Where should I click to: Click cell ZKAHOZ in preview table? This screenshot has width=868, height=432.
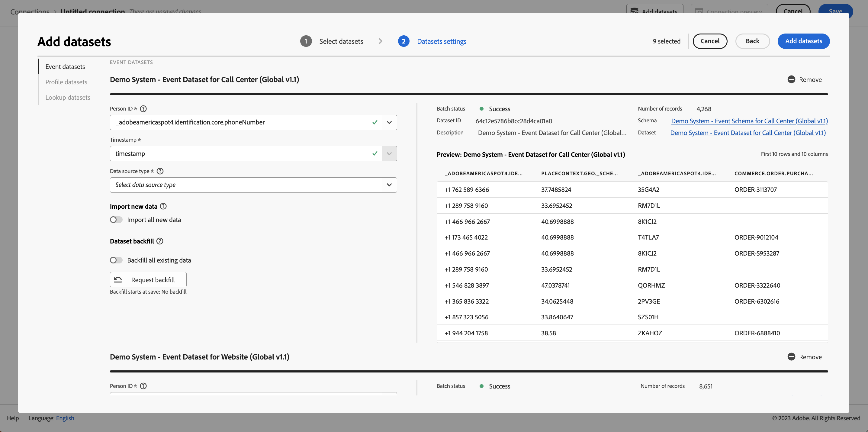pyautogui.click(x=650, y=333)
